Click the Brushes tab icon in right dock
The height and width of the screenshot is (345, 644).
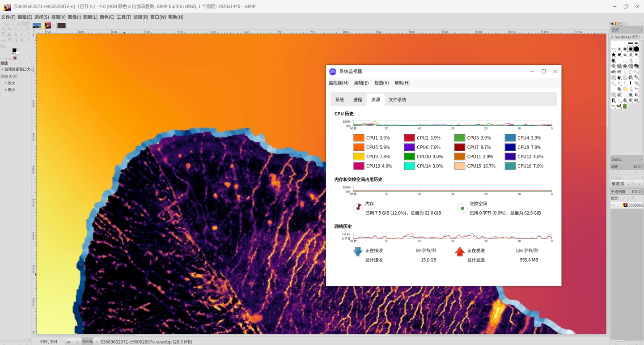tap(612, 24)
